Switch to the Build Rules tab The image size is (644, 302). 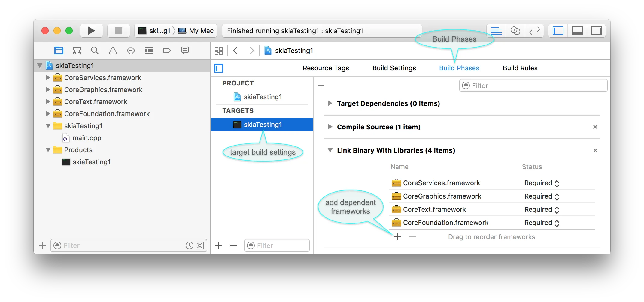point(520,68)
